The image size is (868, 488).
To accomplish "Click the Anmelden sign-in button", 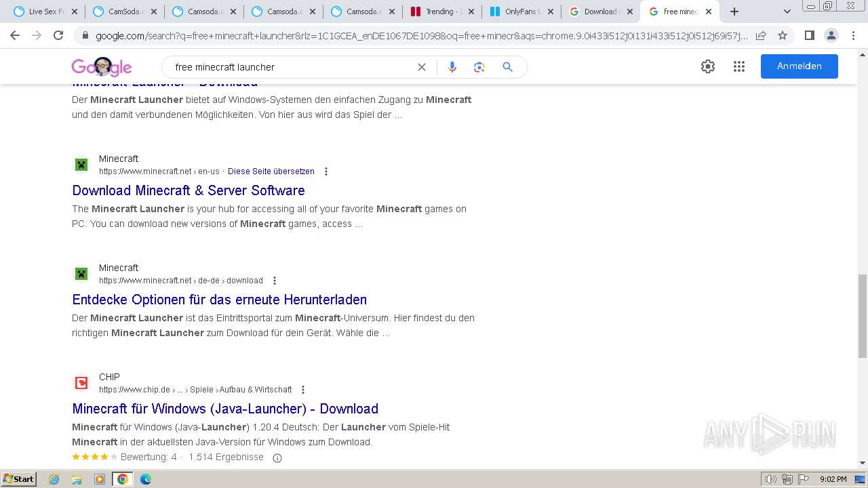I will (x=799, y=66).
